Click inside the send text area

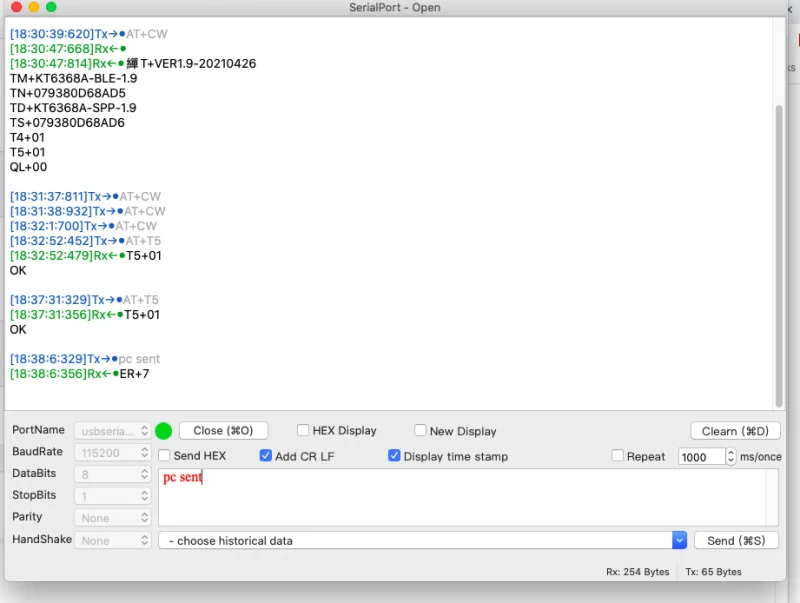tap(462, 497)
